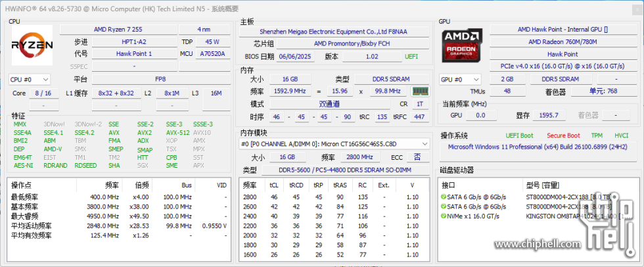Open the GPU #0 selector dropdown
The image size is (644, 267).
click(458, 80)
